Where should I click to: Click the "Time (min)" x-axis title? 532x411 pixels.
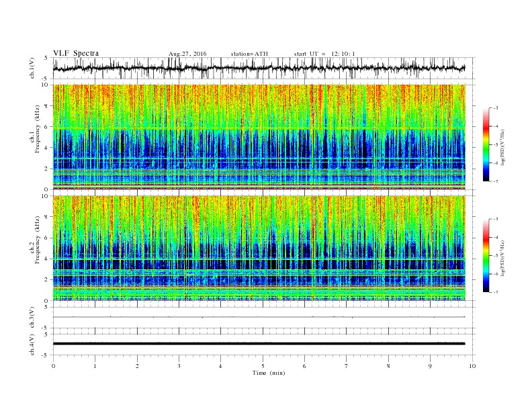coord(269,373)
